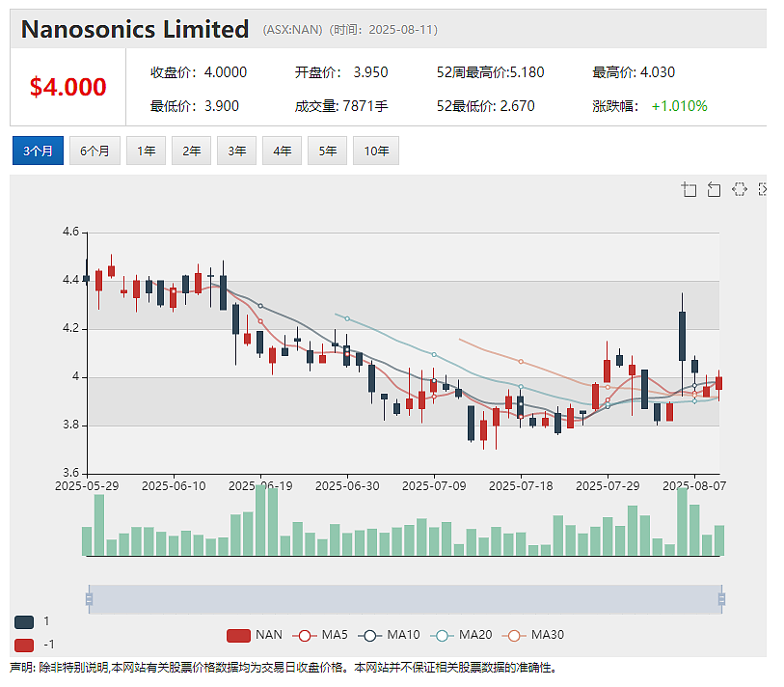The image size is (784, 687).
Task: Activate the area zoom tool icon
Action: (689, 190)
